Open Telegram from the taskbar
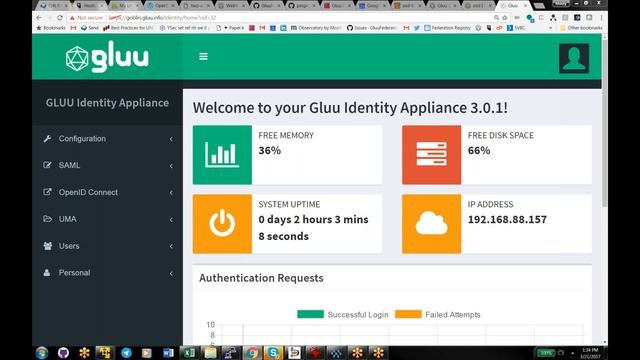The image size is (640, 360). (x=126, y=353)
